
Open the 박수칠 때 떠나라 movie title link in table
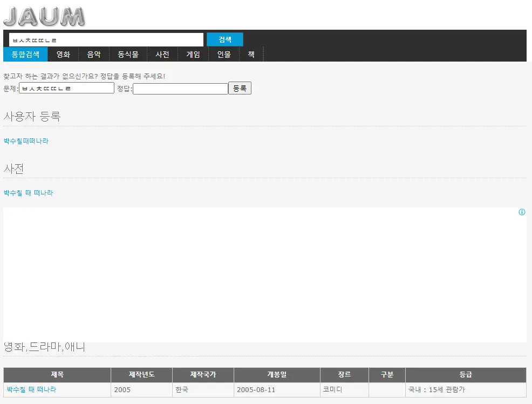coord(31,389)
